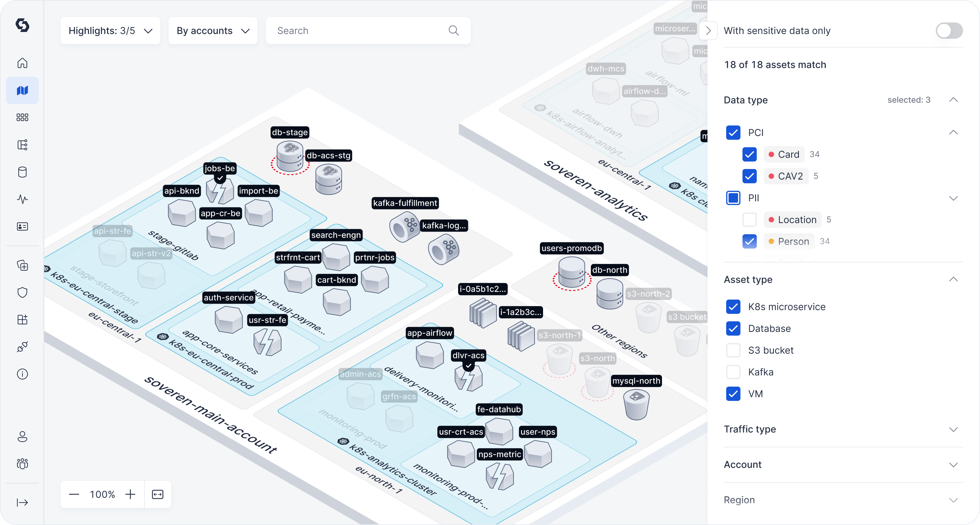
Task: Open the Home view in the sidebar
Action: point(22,63)
